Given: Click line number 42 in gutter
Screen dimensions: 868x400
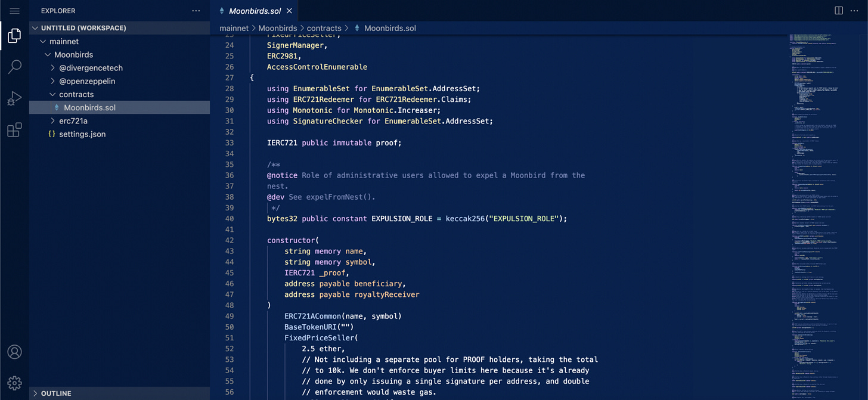Looking at the screenshot, I should [x=229, y=240].
